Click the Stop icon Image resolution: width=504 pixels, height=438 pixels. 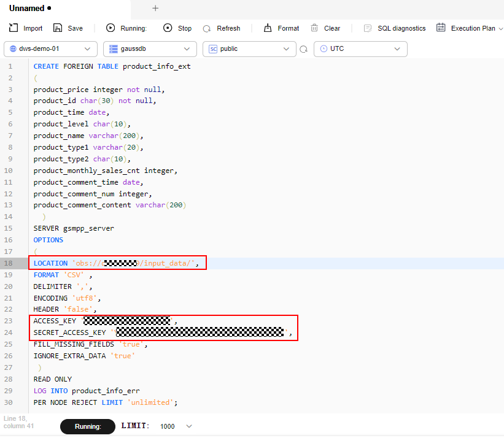(168, 28)
